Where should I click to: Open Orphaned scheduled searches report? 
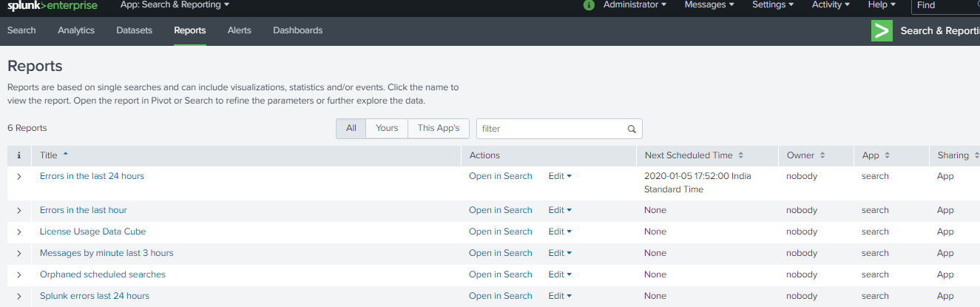(103, 274)
